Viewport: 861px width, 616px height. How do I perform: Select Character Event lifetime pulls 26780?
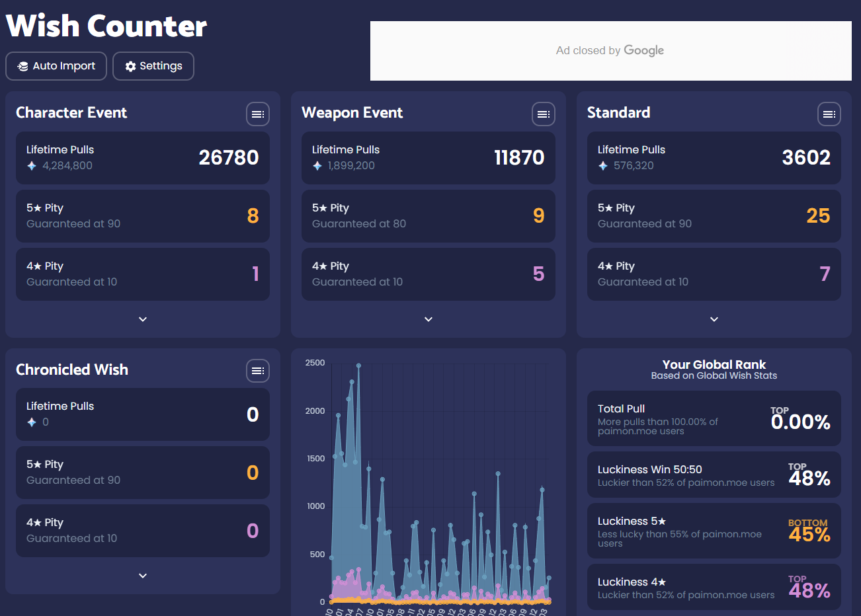(x=229, y=157)
